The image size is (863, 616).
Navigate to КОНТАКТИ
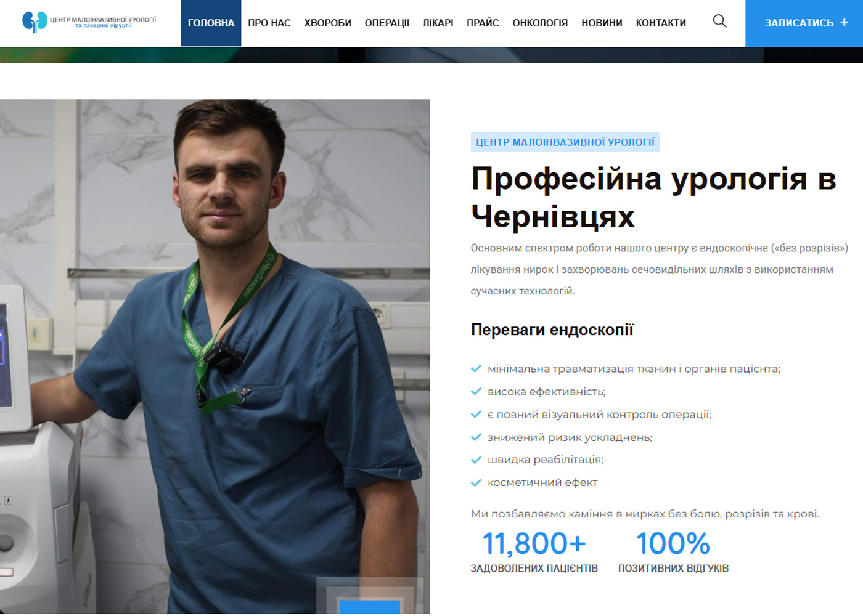[661, 23]
